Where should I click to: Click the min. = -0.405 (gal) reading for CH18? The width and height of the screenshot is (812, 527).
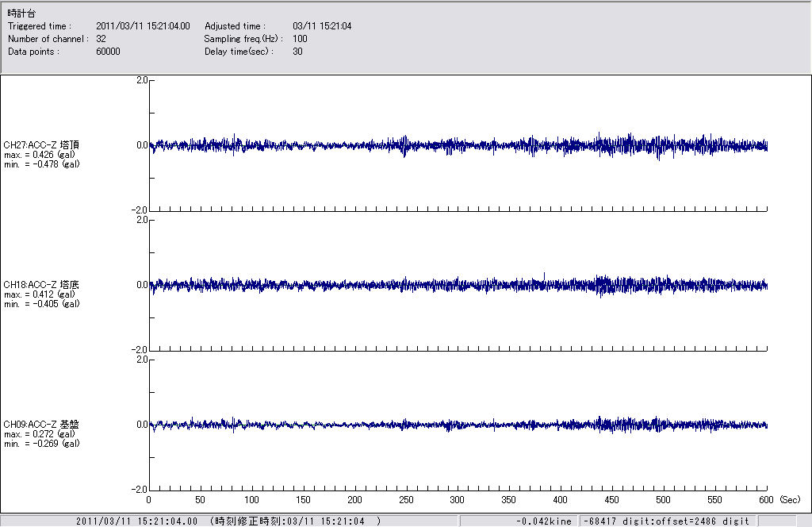[41, 303]
